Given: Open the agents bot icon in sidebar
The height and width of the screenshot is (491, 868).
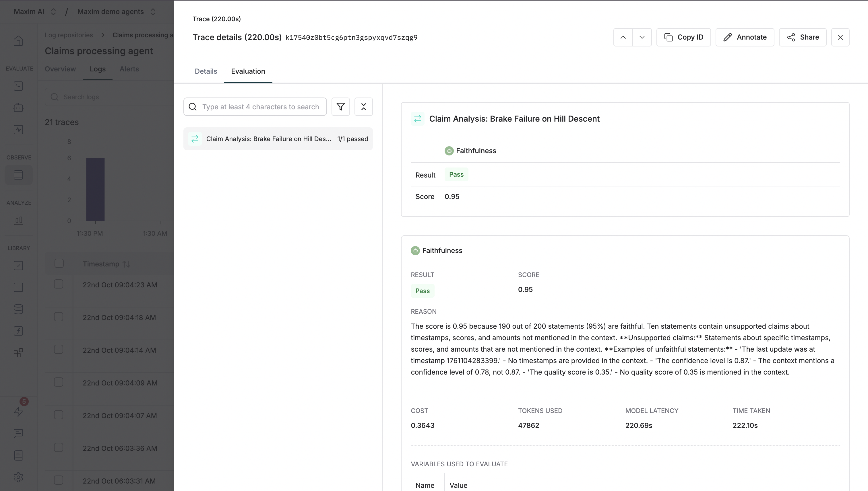Looking at the screenshot, I should [19, 108].
